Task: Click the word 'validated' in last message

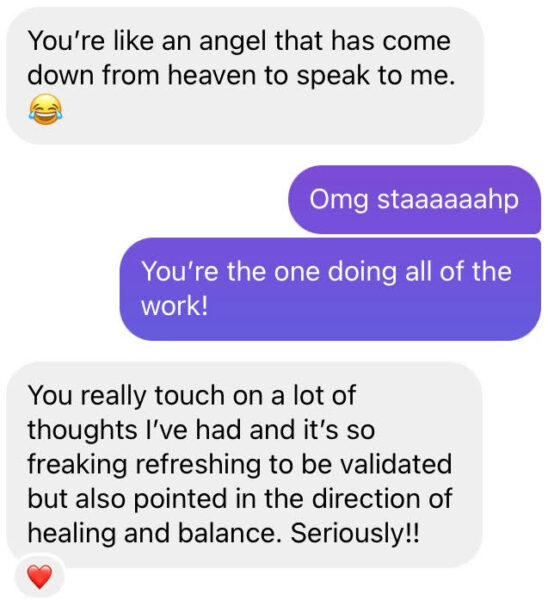Action: click(396, 464)
